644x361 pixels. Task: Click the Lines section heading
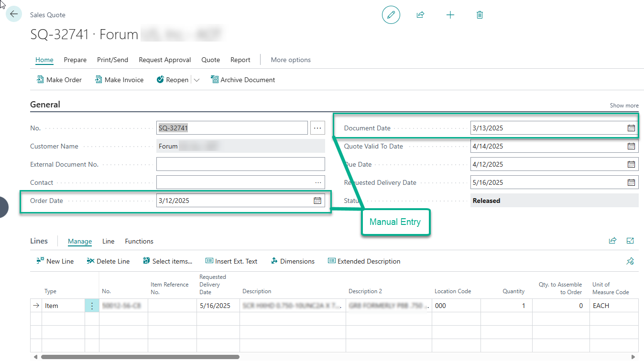(x=39, y=241)
